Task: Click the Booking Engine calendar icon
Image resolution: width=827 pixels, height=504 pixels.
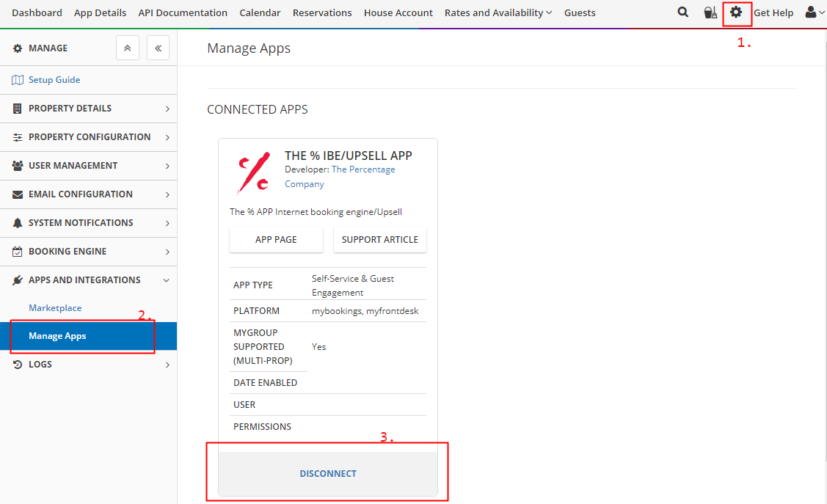Action: point(18,252)
